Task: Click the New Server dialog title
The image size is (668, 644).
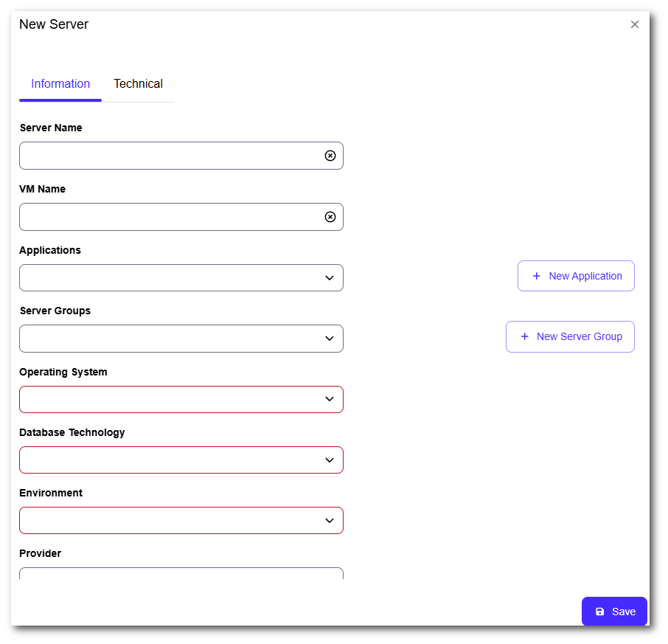Action: tap(54, 24)
